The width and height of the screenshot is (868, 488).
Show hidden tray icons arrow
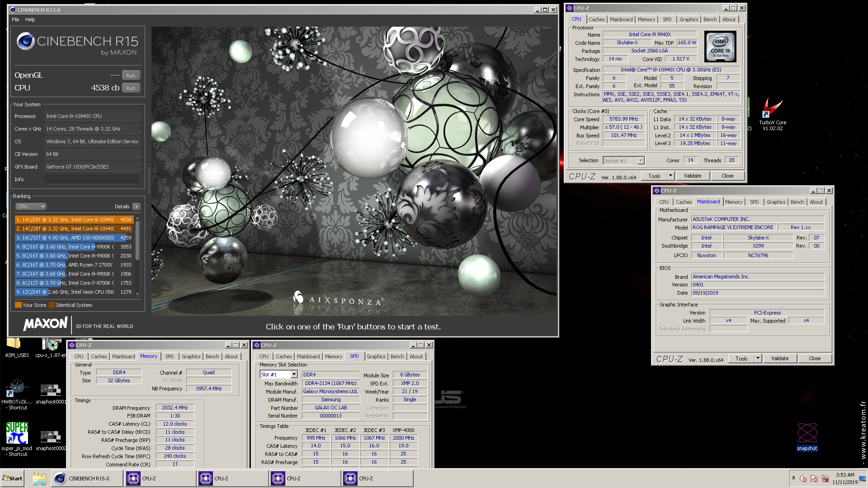pos(793,478)
